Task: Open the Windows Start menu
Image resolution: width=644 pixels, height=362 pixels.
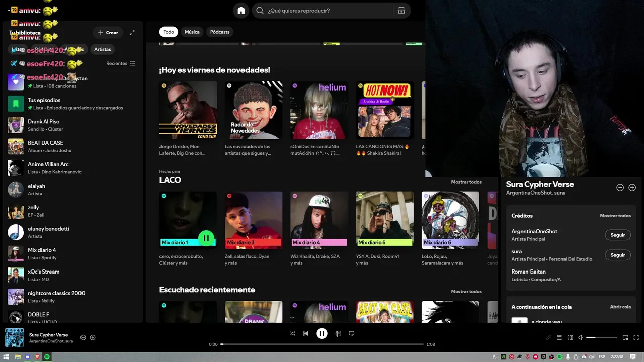Action: (6, 357)
